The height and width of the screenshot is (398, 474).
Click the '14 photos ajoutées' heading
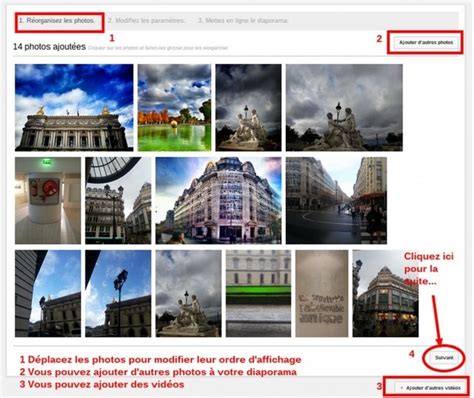(49, 47)
